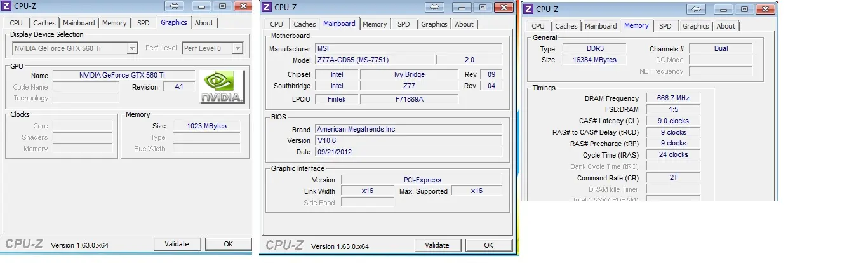
Task: Click Cycle Time (tRAS) value 24 clocks
Action: tap(674, 154)
